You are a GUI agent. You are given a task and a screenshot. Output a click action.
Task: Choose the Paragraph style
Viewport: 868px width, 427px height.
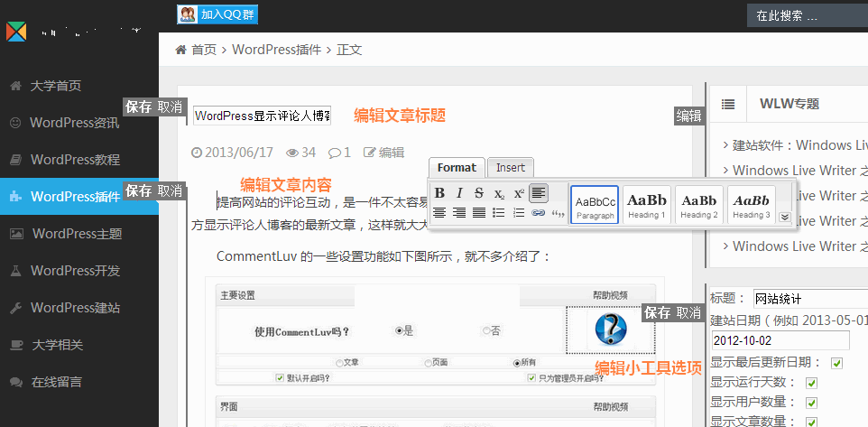(x=596, y=205)
